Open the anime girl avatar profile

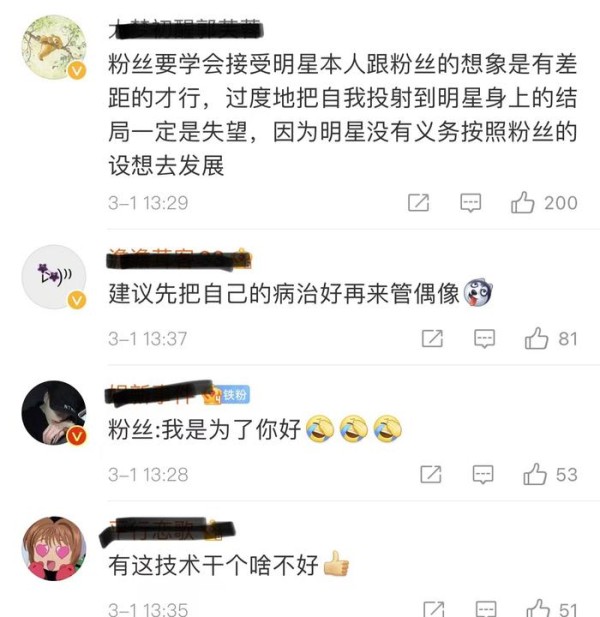pos(54,549)
